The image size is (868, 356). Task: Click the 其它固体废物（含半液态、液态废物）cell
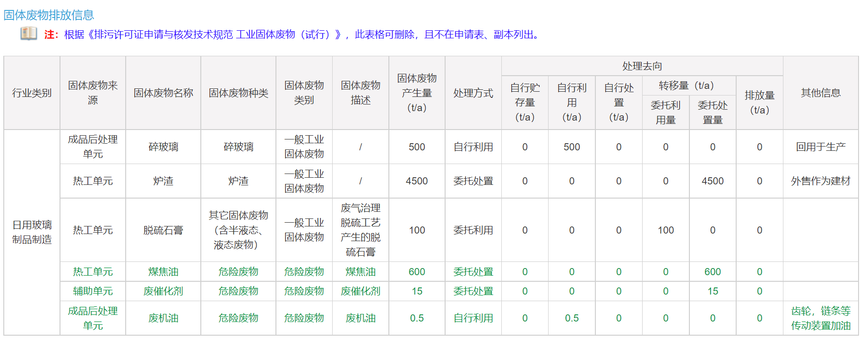coord(238,230)
